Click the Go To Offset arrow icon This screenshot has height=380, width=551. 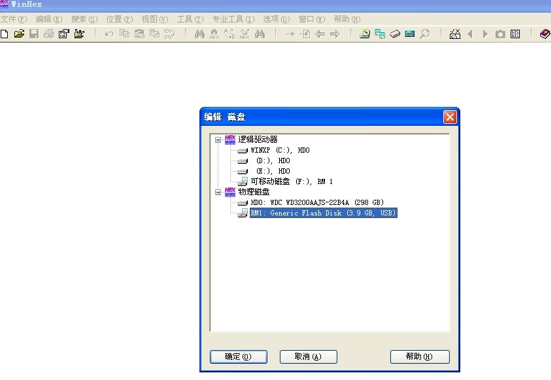(x=290, y=34)
